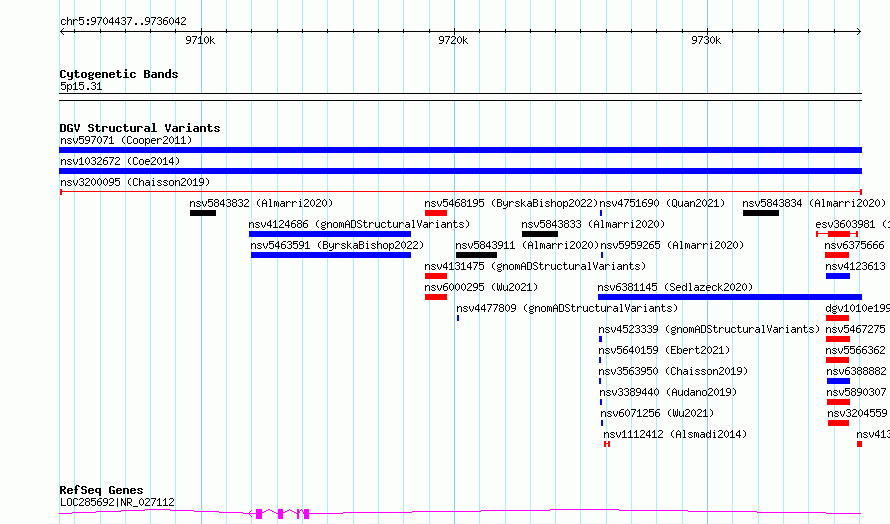Click nsv4477809 (gnomADStructuralVariants) label

click(x=567, y=308)
